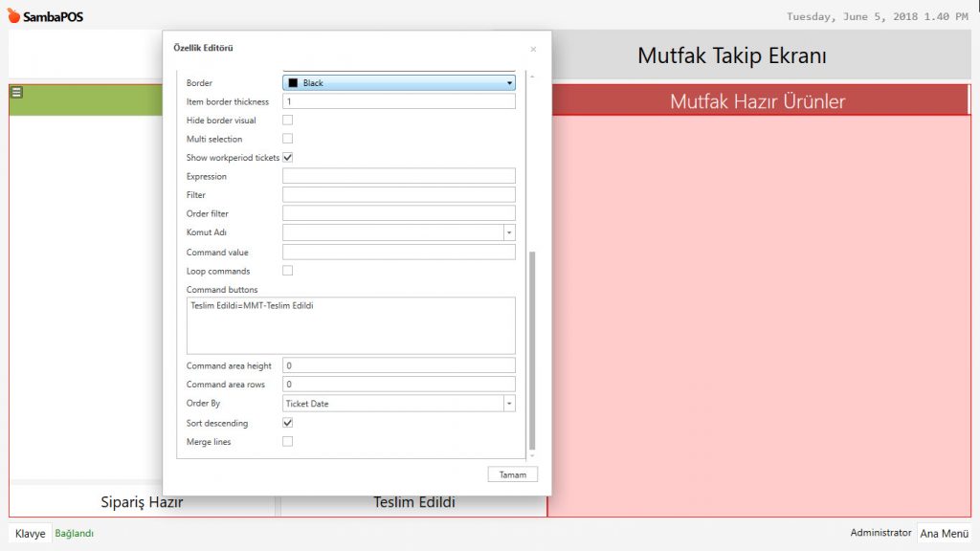Open the Border color dropdown

click(509, 83)
